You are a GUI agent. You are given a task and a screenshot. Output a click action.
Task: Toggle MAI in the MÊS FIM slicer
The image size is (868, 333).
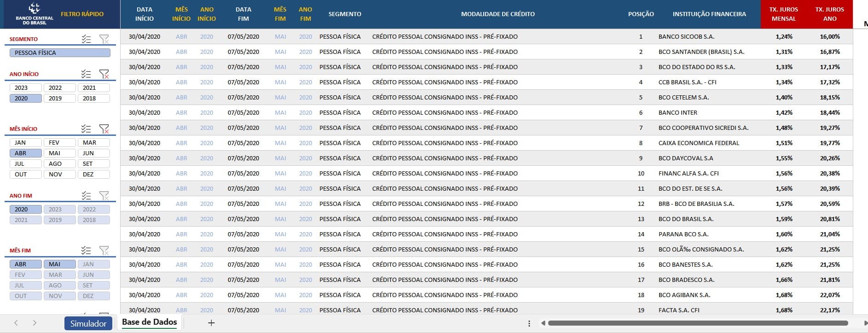[x=60, y=264]
